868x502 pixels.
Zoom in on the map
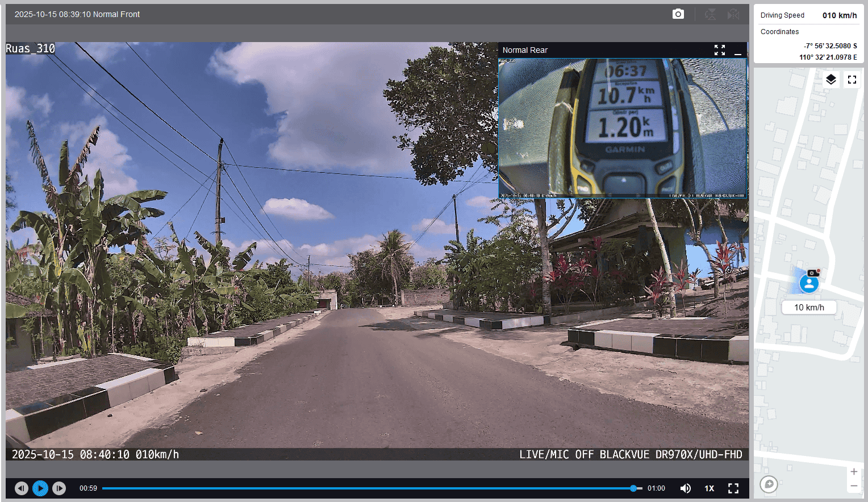point(854,472)
